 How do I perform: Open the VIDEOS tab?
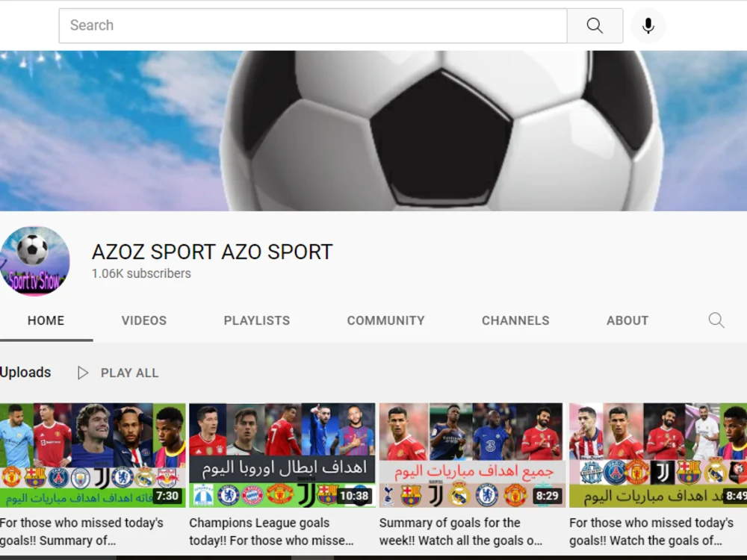144,320
